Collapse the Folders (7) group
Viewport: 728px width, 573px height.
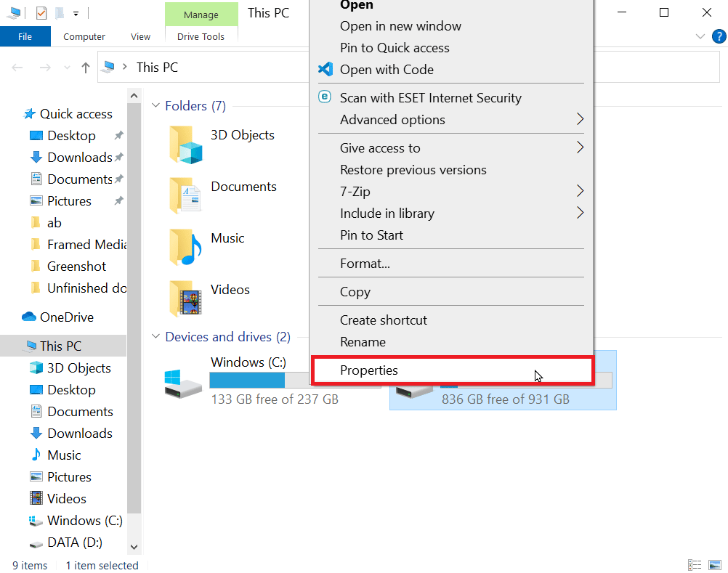click(x=156, y=105)
